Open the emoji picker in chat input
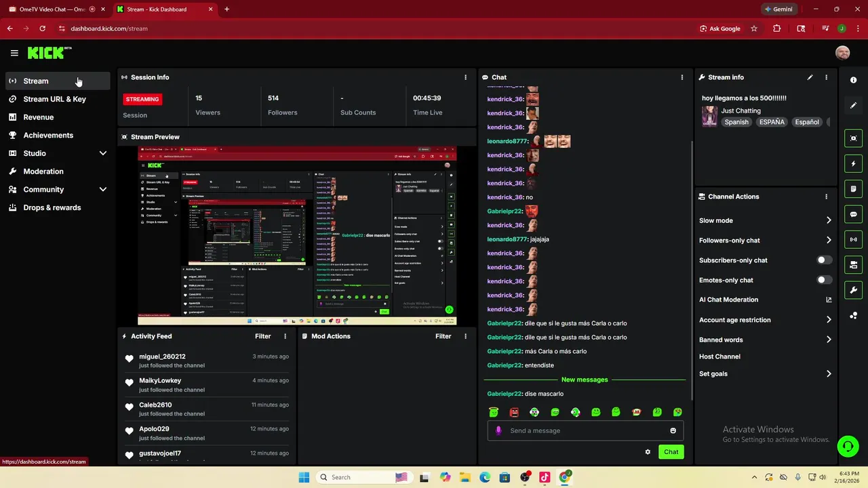The height and width of the screenshot is (488, 868). [673, 430]
